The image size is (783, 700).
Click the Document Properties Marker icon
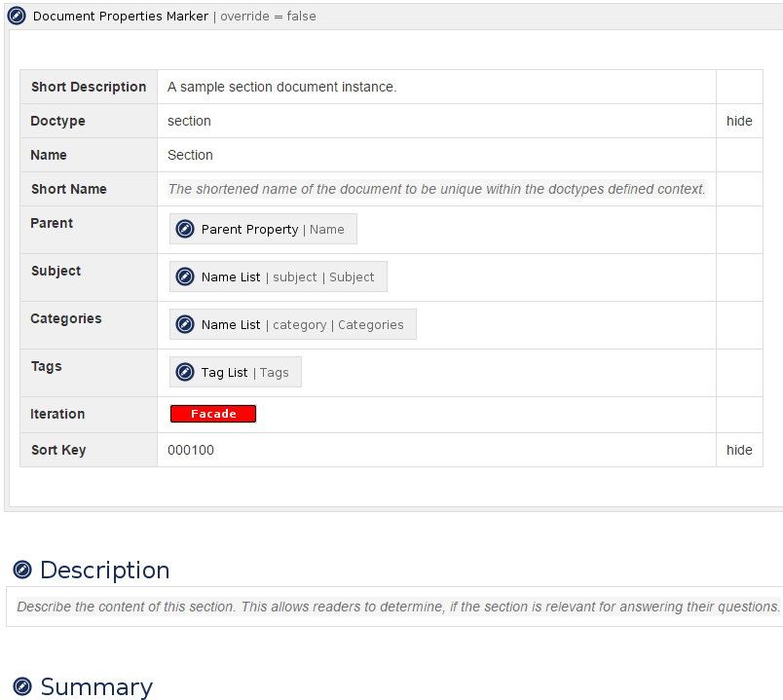16,16
